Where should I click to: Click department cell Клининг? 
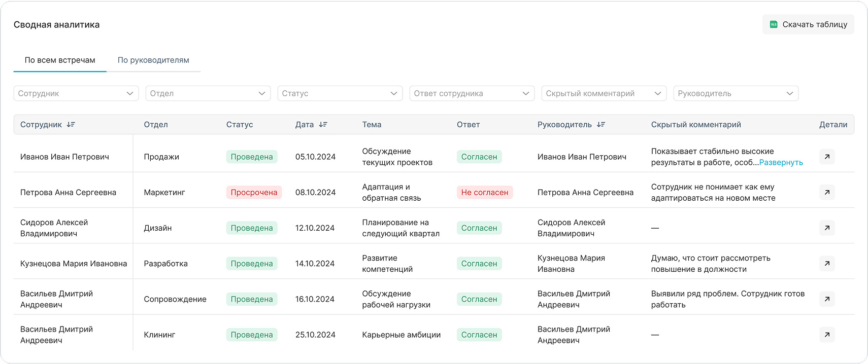click(x=159, y=335)
